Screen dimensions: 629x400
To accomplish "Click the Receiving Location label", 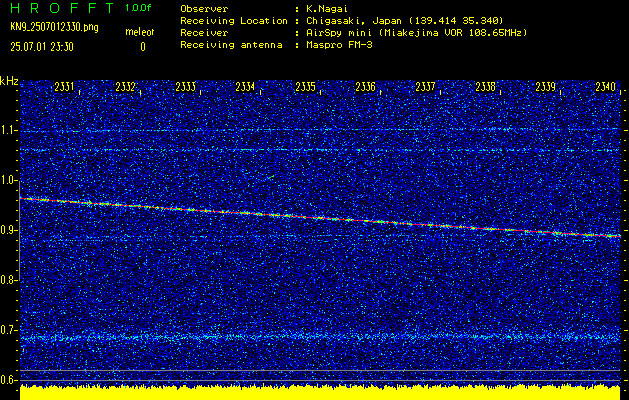I will [234, 21].
